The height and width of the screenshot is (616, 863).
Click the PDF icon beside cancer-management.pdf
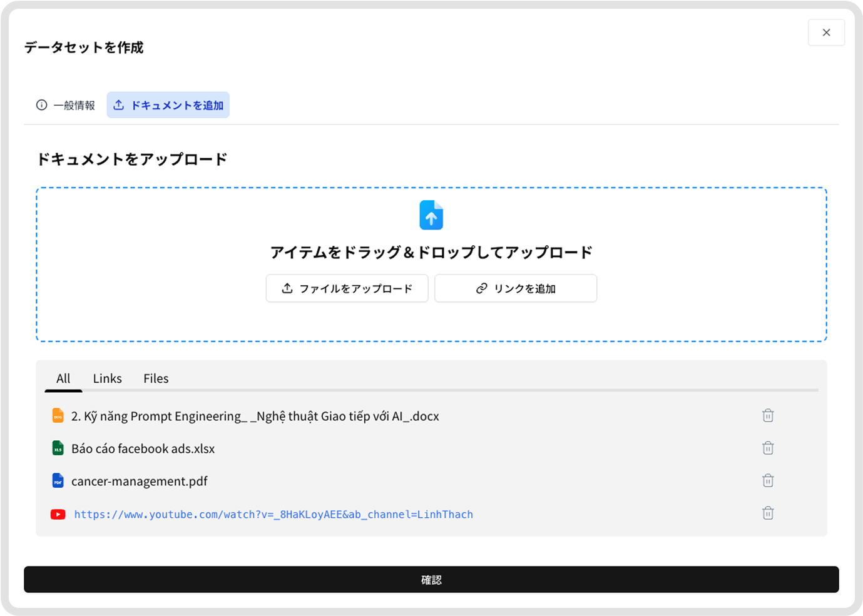tap(58, 480)
